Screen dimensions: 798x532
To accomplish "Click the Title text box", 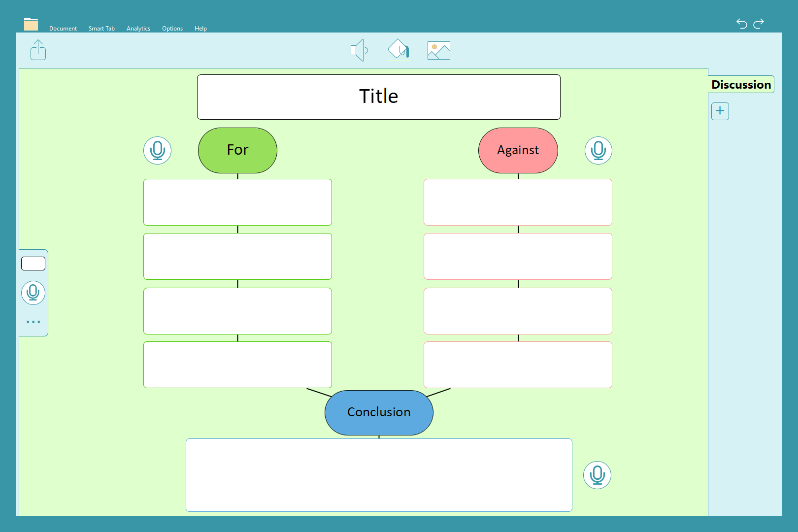I will click(x=378, y=97).
